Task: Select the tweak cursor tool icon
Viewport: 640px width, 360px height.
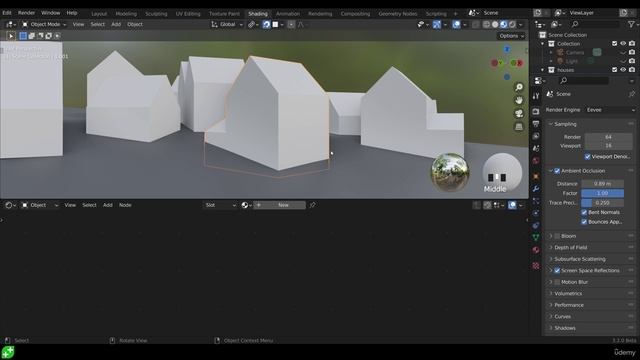Action: click(11, 36)
